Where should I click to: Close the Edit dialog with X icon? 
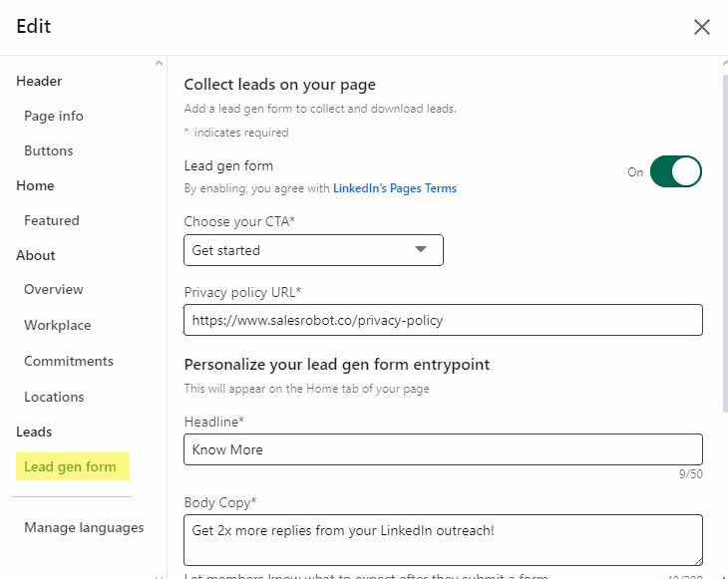(701, 27)
